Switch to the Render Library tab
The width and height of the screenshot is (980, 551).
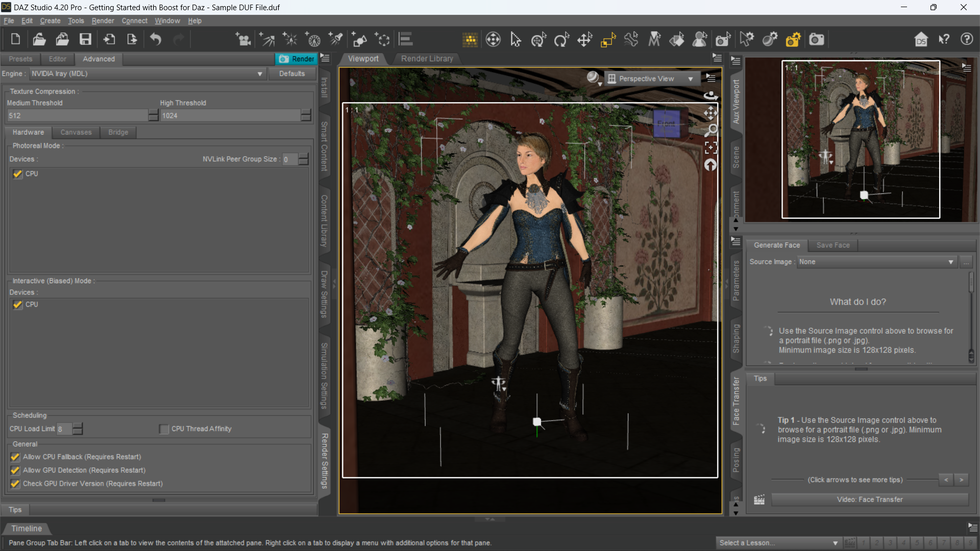427,59
